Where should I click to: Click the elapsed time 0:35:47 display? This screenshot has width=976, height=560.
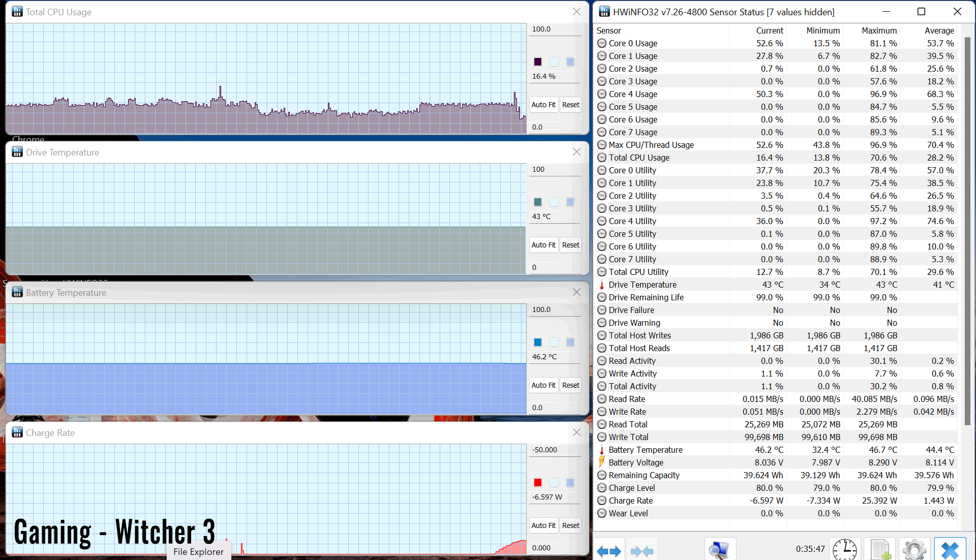click(x=810, y=549)
